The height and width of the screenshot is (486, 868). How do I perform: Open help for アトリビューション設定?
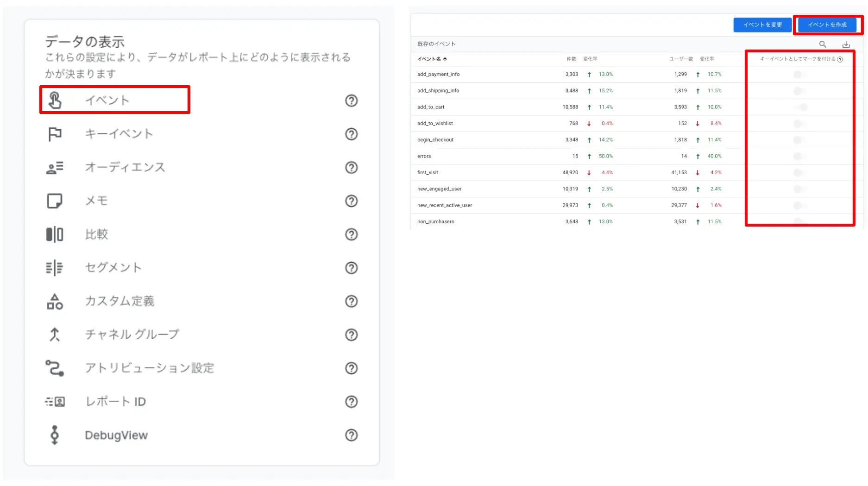point(352,368)
